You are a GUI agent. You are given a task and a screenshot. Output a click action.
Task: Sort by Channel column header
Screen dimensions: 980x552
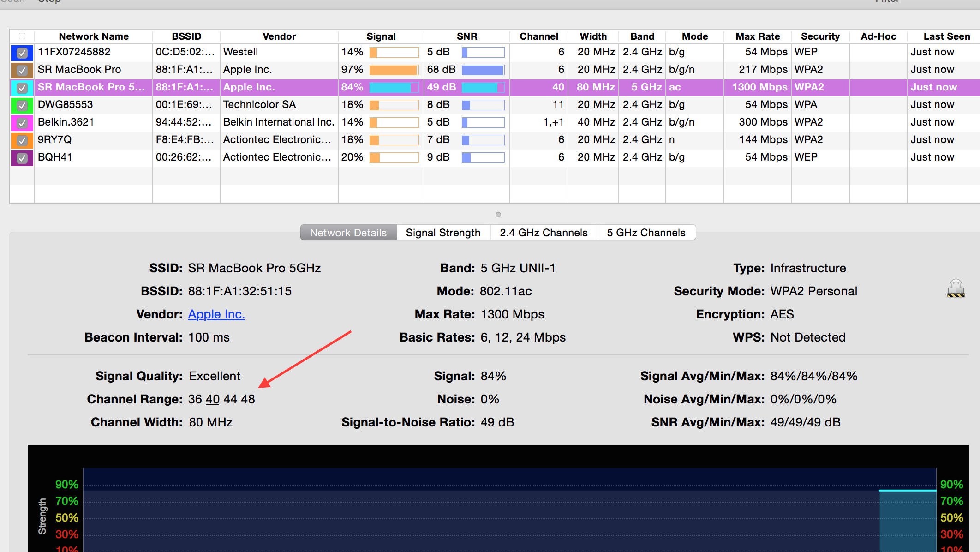(x=539, y=36)
